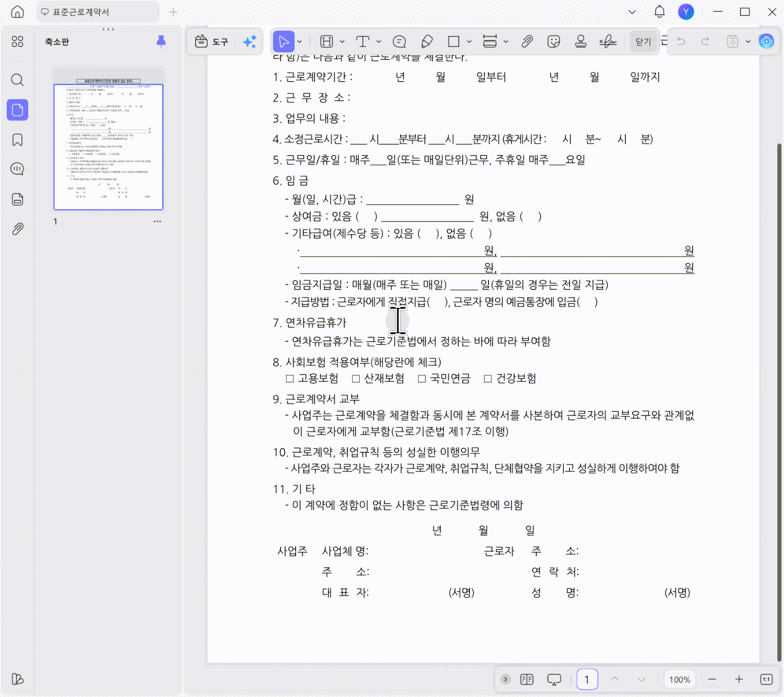The image size is (784, 697).
Task: Select the measurement tool
Action: (490, 42)
